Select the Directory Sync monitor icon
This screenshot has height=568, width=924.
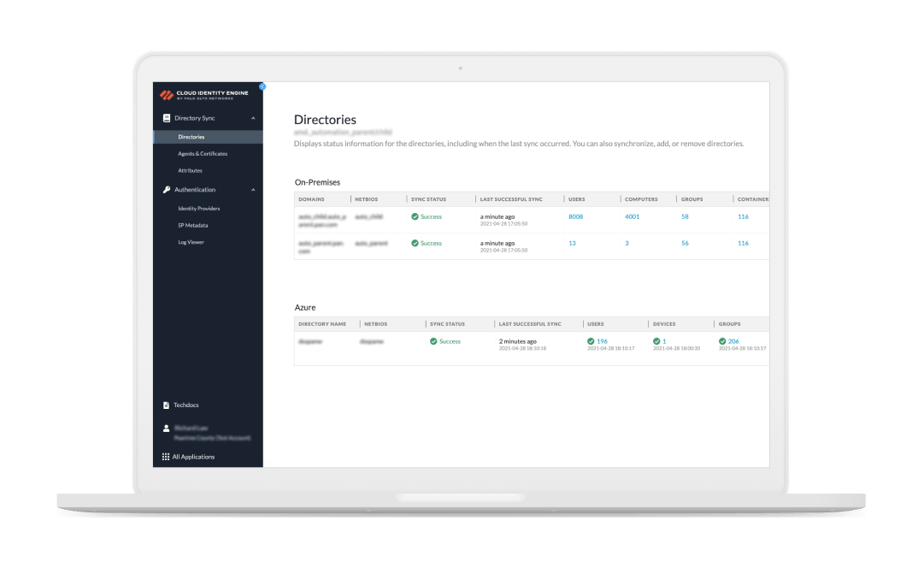(165, 118)
